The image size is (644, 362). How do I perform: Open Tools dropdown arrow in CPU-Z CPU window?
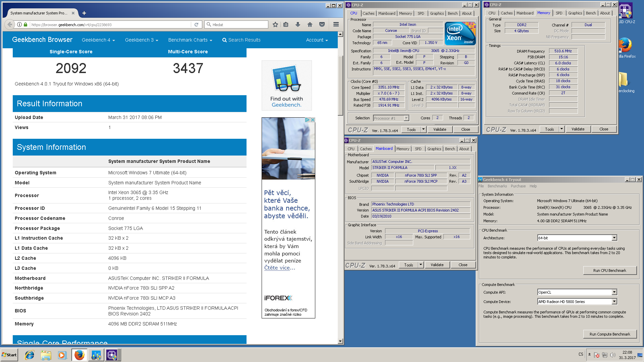click(423, 129)
